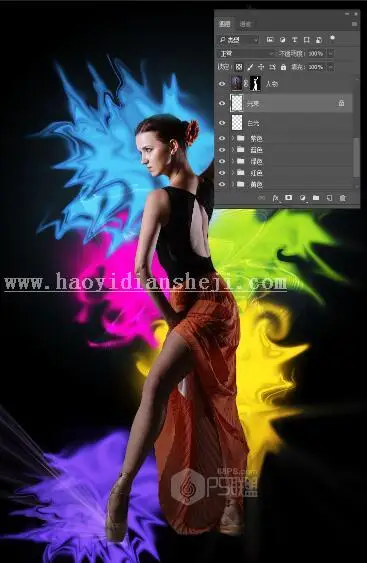Select the 红色 group name
Image resolution: width=367 pixels, height=563 pixels.
[x=256, y=173]
